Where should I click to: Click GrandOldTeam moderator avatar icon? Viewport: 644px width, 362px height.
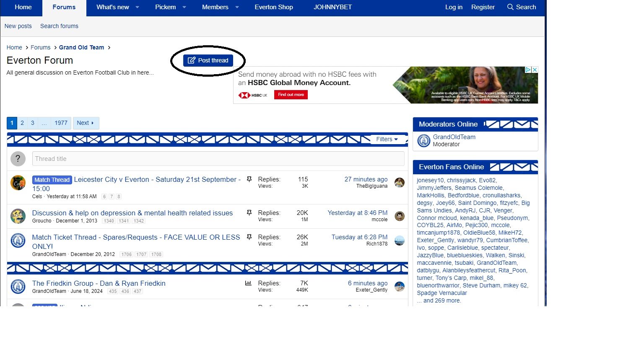[x=424, y=141]
